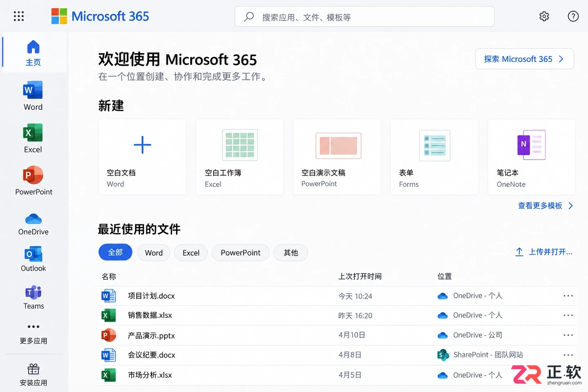The image size is (588, 392).
Task: Open 产品演示.pptx file
Action: tap(151, 335)
